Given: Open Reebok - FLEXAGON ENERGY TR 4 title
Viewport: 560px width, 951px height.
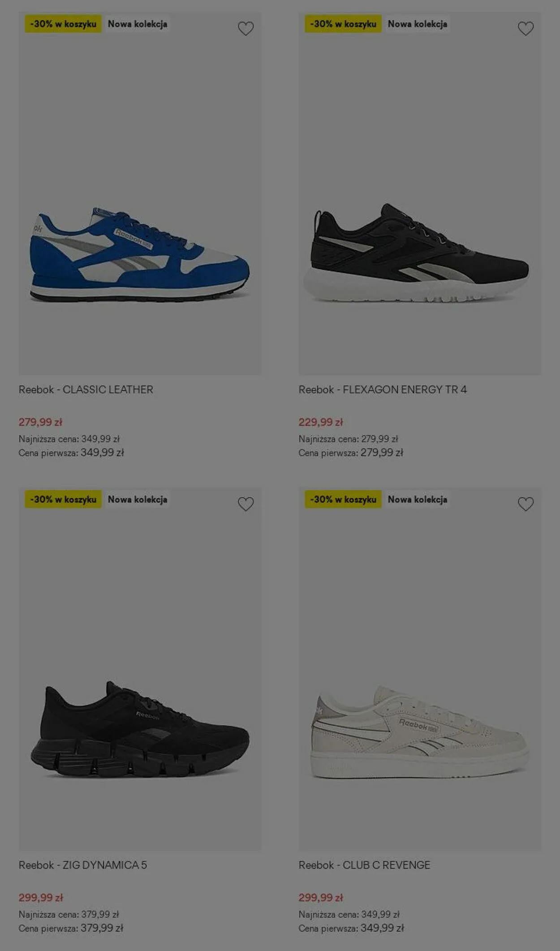Looking at the screenshot, I should (383, 390).
